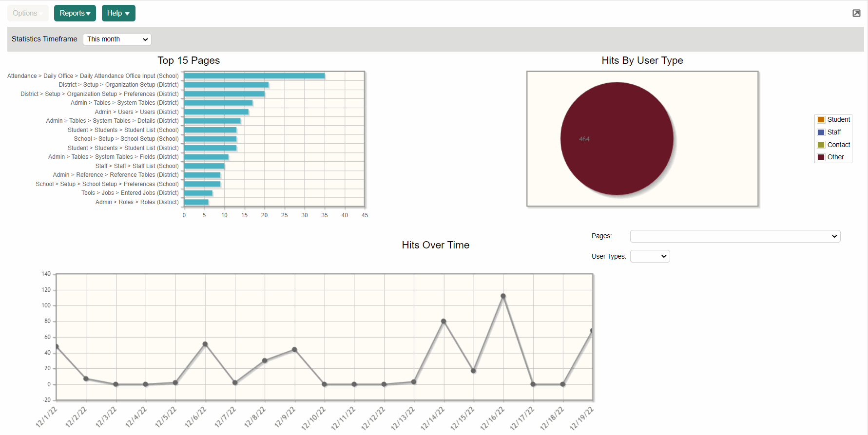Click the 12/16/22 peak data point
868x435 pixels.
503,296
